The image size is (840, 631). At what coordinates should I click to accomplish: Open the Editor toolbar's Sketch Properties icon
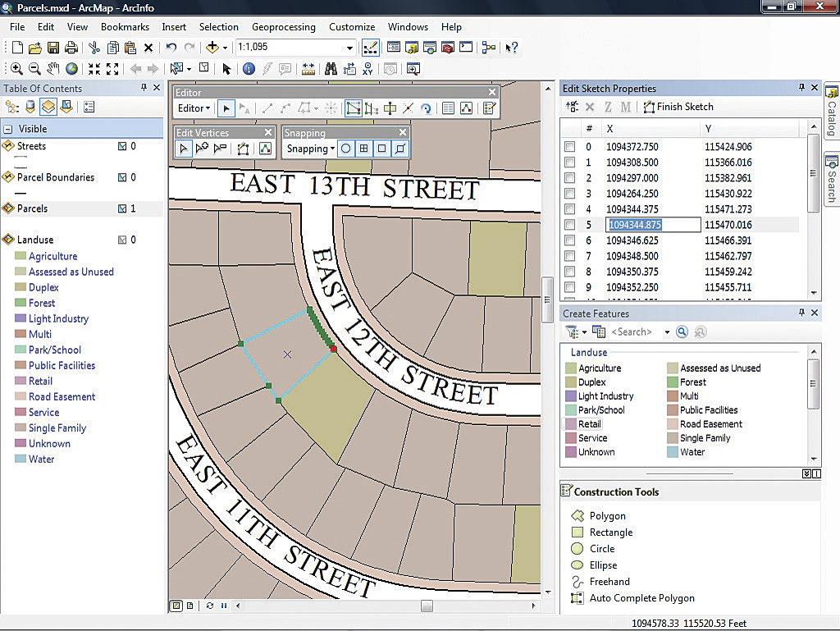click(x=466, y=107)
